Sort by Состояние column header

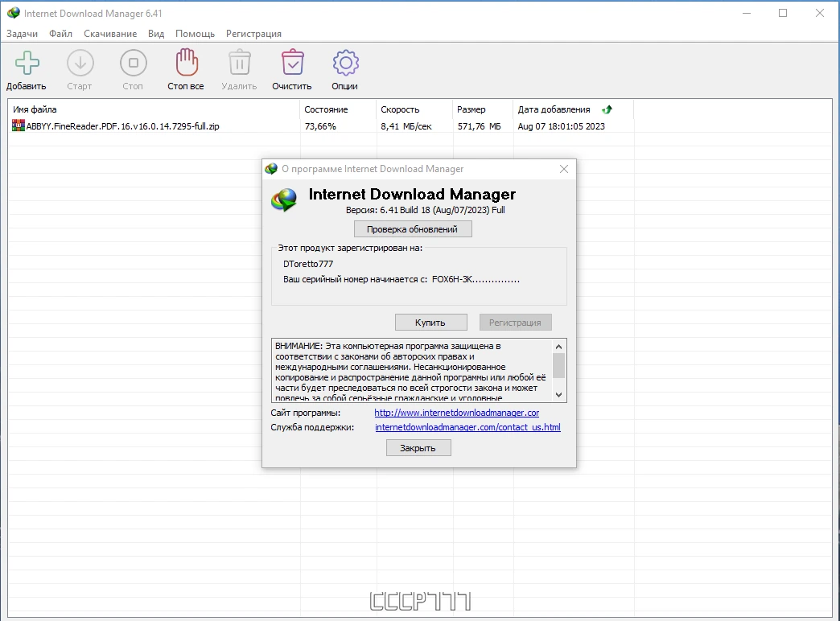point(338,109)
